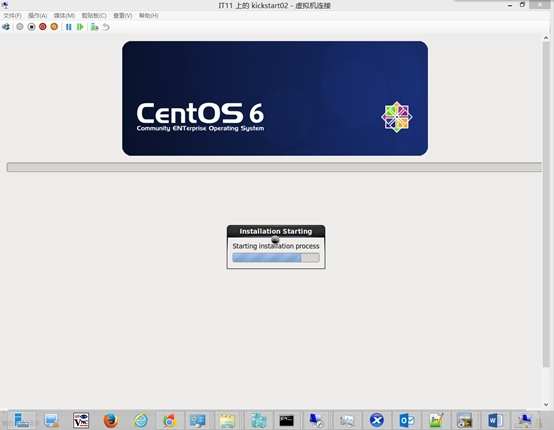Open Server Manager from the taskbar
The width and height of the screenshot is (554, 430).
click(22, 420)
